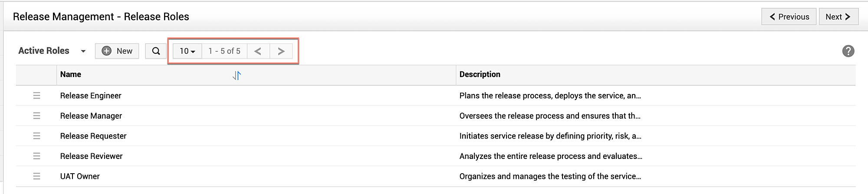Open the 10 rows-per-page dropdown

[187, 51]
